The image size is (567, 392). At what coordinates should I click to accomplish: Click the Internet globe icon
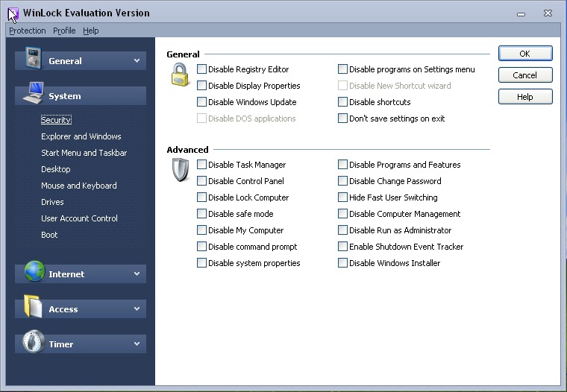35,271
